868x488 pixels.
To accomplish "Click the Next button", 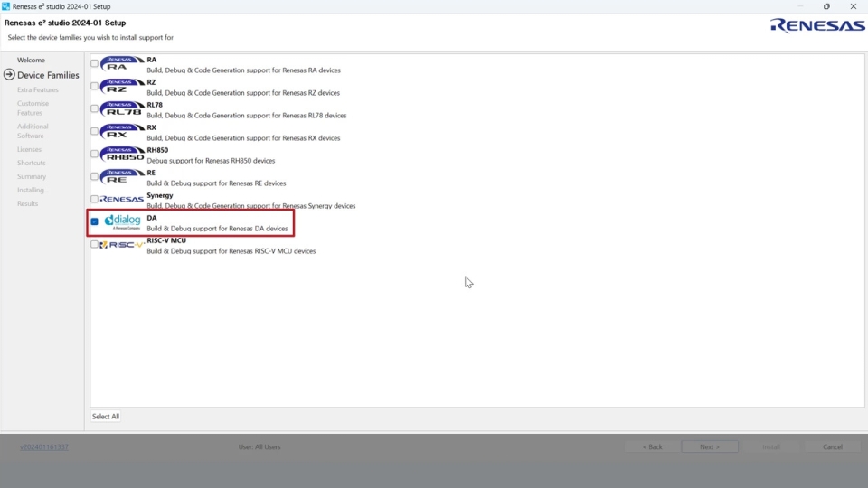I will point(710,446).
